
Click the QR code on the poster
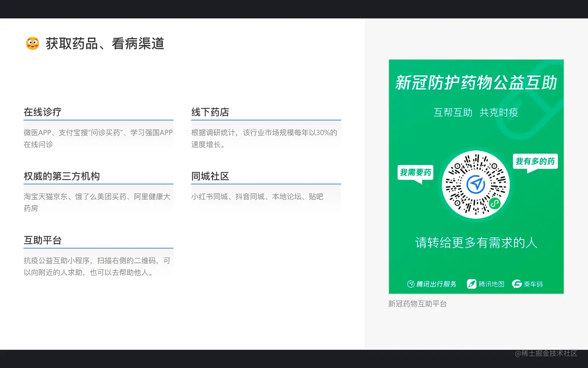point(476,184)
